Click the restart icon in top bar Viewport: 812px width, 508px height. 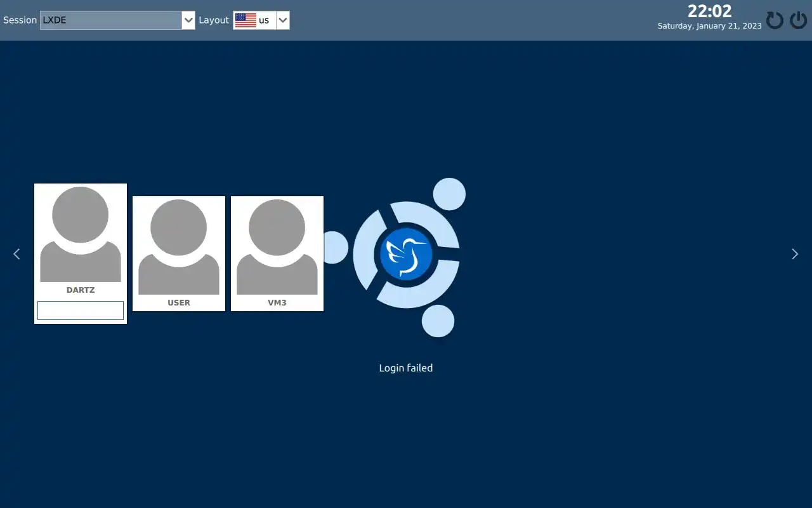tap(775, 20)
